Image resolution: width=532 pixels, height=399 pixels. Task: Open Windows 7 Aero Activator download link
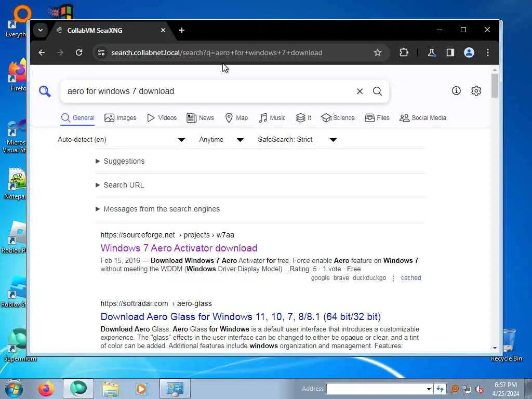179,248
